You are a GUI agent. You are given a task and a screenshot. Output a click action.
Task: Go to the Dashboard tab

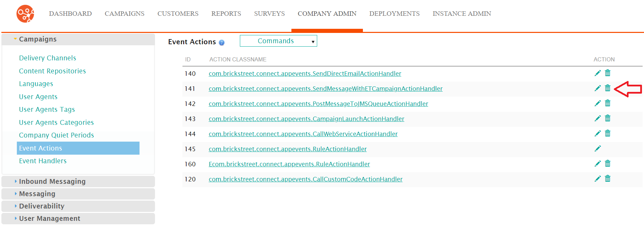coord(70,14)
